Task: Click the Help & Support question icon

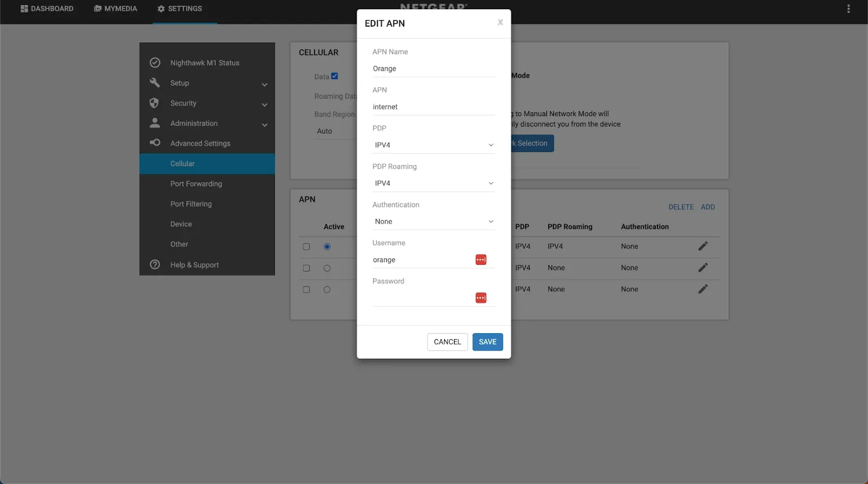Action: pyautogui.click(x=155, y=264)
